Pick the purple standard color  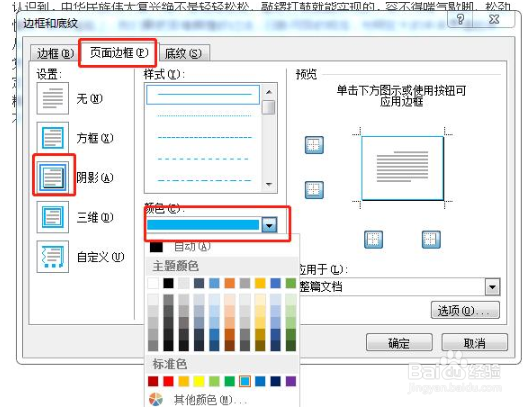coord(291,381)
